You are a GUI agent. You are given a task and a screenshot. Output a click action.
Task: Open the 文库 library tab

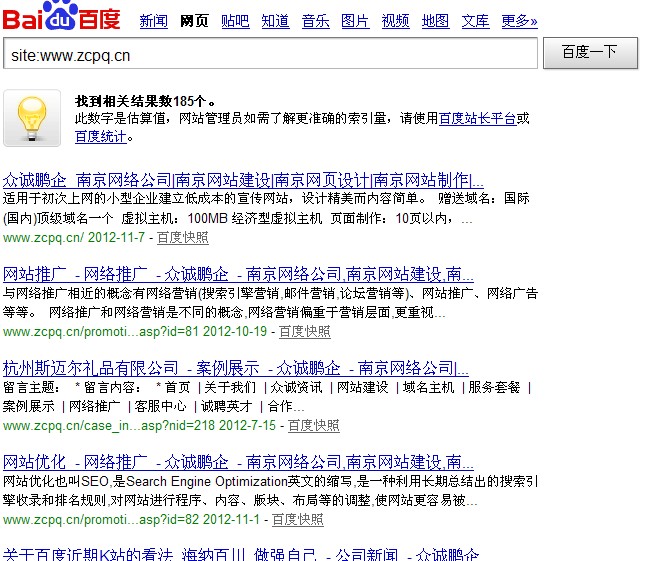[475, 21]
